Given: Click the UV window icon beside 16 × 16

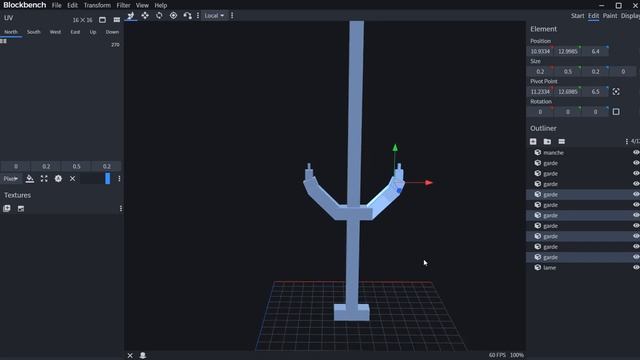Looking at the screenshot, I should click(x=102, y=20).
